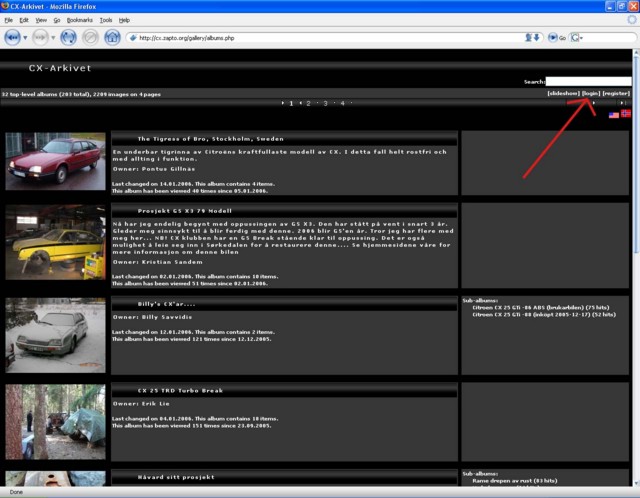This screenshot has height=498, width=640.
Task: Open the slideshow link
Action: click(x=563, y=93)
